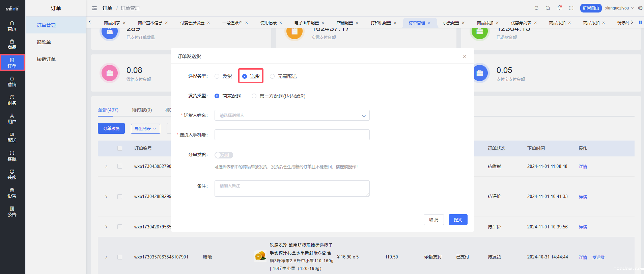
Task: Expand the first order row chevron
Action: pyautogui.click(x=106, y=167)
